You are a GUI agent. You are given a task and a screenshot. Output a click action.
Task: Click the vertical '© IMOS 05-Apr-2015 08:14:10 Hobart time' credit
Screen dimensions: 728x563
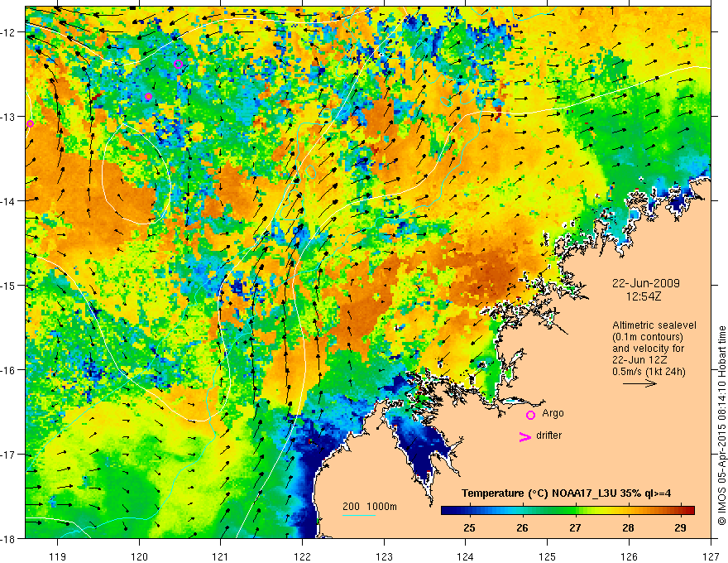click(722, 426)
